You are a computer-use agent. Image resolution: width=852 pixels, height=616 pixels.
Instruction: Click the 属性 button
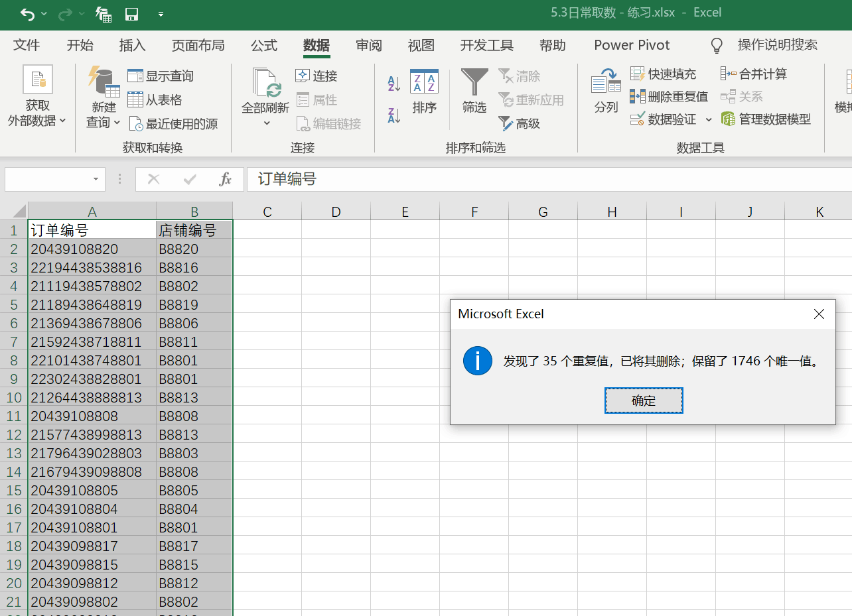pyautogui.click(x=317, y=100)
